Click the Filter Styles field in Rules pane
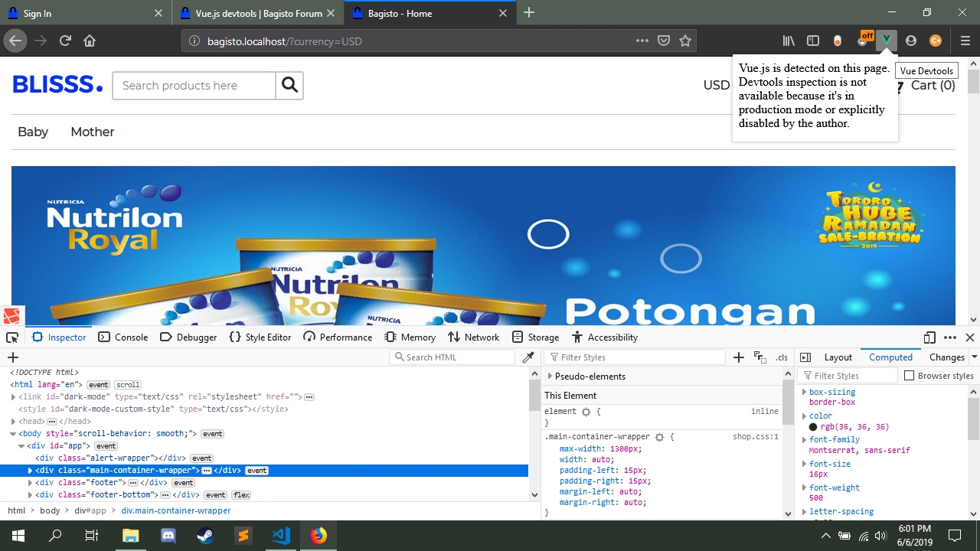This screenshot has height=551, width=980. click(635, 357)
